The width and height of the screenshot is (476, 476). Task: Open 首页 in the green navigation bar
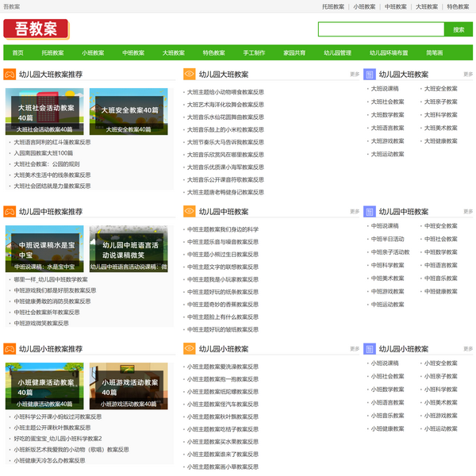[16, 53]
